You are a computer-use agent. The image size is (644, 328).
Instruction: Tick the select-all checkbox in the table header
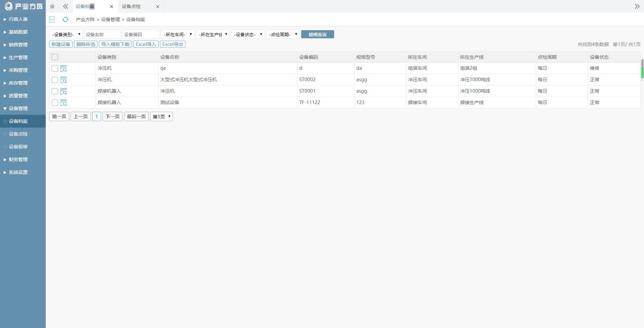pos(55,57)
